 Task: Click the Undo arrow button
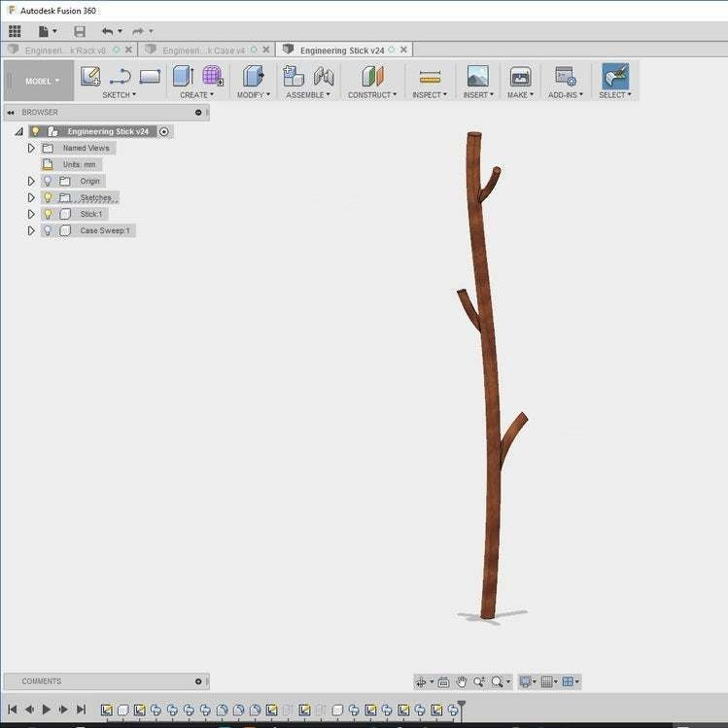[x=107, y=31]
